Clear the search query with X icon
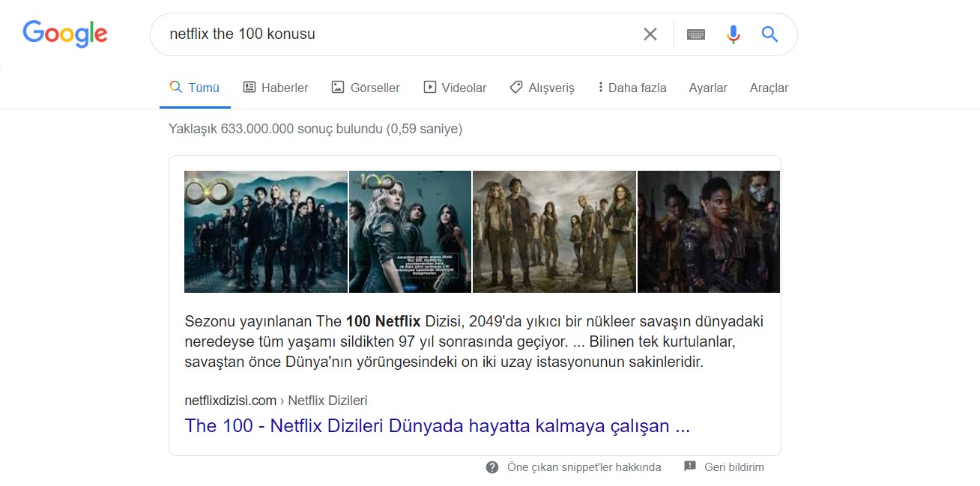 click(x=650, y=34)
